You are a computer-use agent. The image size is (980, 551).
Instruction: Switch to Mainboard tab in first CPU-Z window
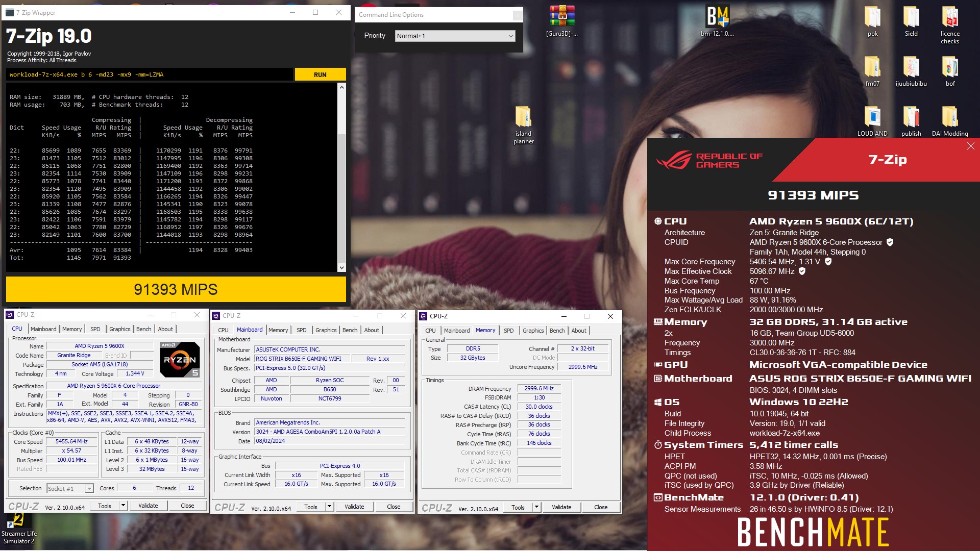pyautogui.click(x=43, y=329)
